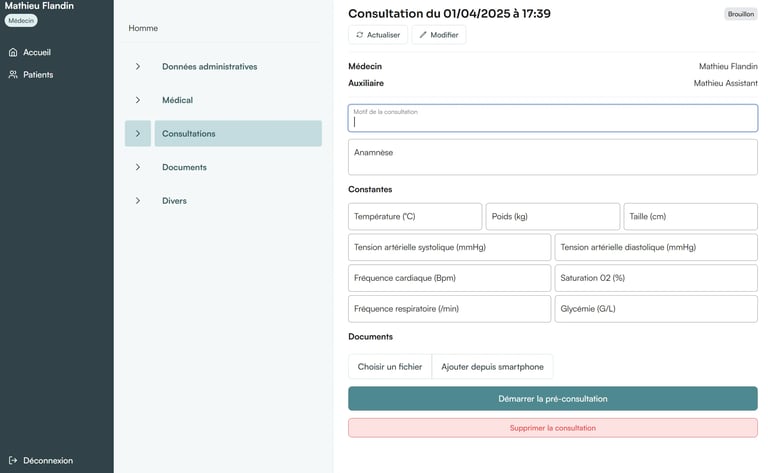Expand the Documents section chevron
768x473 pixels.
click(x=138, y=167)
